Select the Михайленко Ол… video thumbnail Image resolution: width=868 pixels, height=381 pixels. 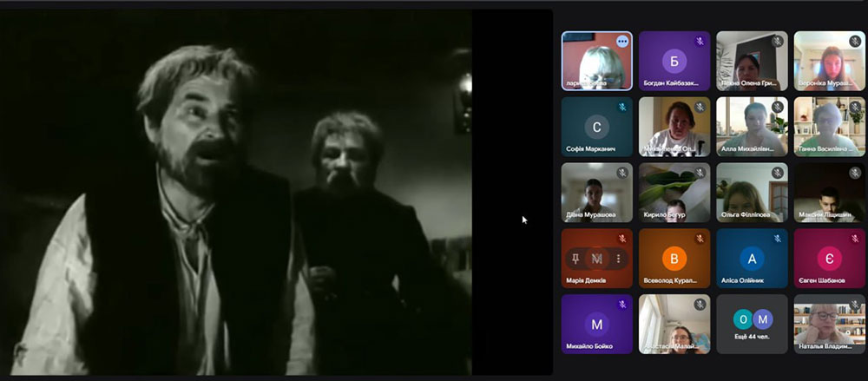(674, 127)
